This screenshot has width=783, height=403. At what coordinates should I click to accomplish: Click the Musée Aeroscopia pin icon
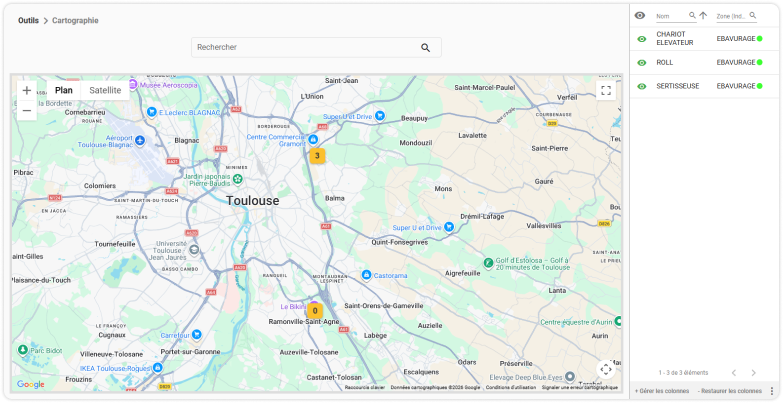click(133, 84)
